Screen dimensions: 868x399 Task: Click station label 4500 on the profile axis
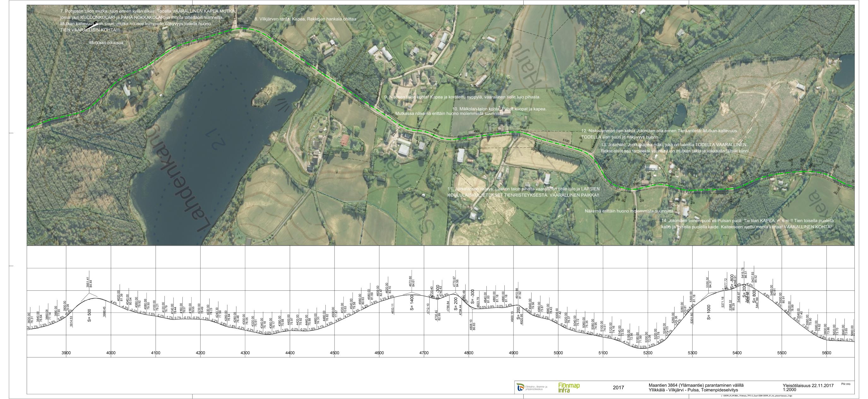(335, 353)
